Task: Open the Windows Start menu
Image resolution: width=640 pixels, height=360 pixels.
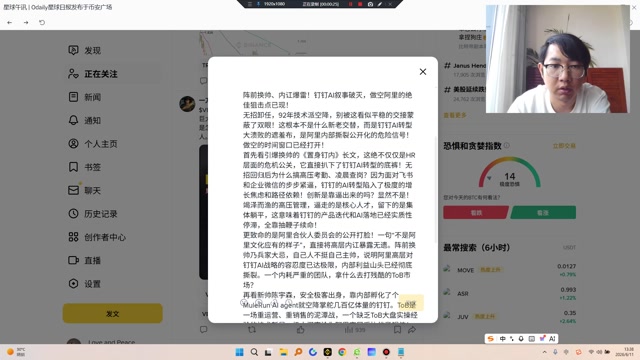Action: (240, 352)
